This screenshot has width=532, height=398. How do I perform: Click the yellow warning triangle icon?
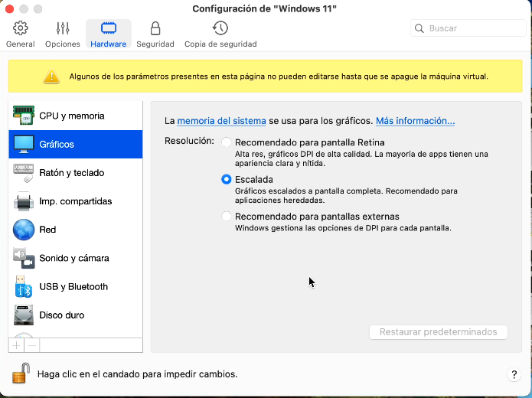pyautogui.click(x=51, y=76)
